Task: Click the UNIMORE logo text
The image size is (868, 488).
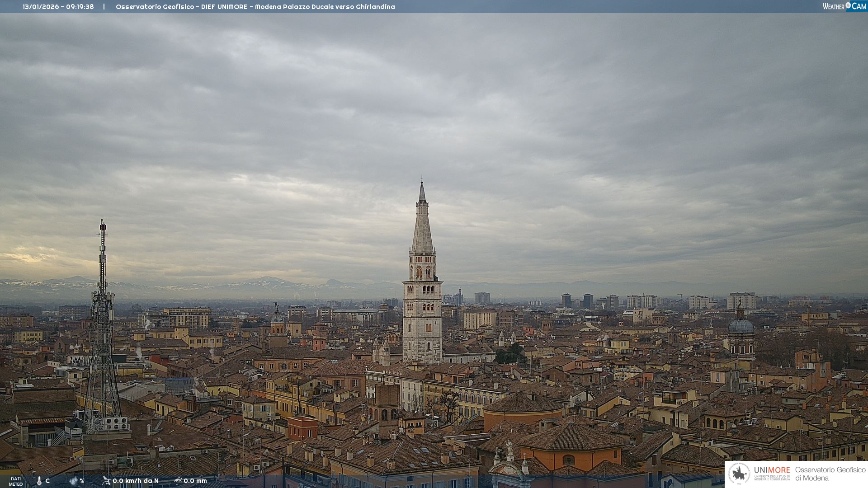Action: [x=772, y=470]
